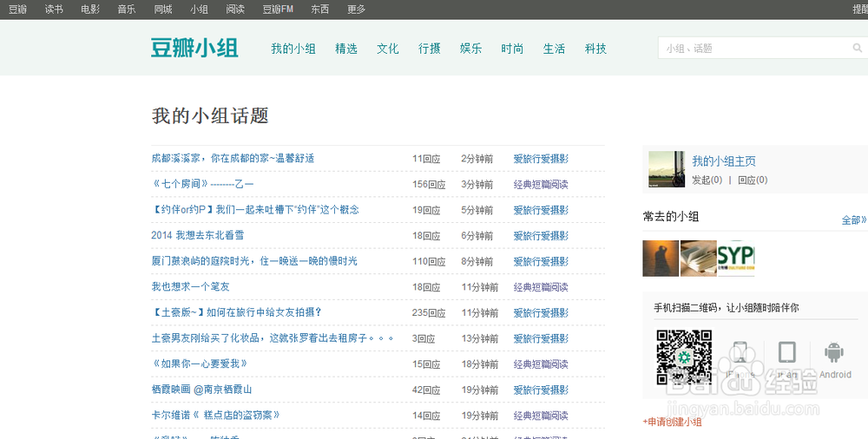868x439 pixels.
Task: Open 我的小组主页 link
Action: pos(724,161)
